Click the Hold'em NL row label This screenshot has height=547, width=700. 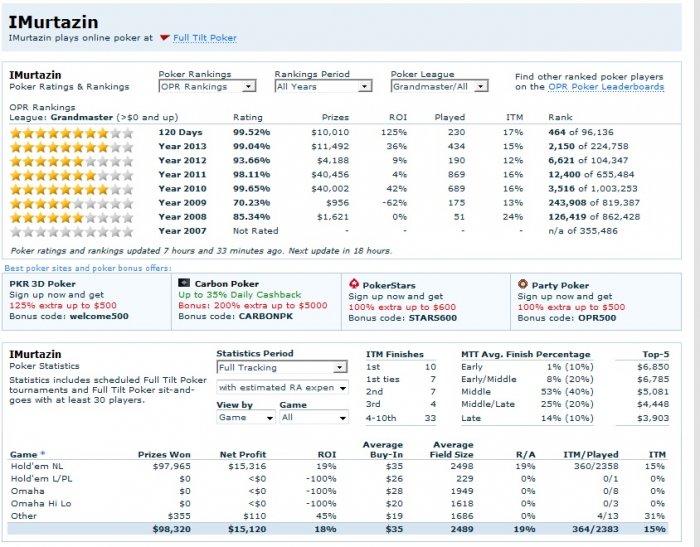(x=37, y=466)
